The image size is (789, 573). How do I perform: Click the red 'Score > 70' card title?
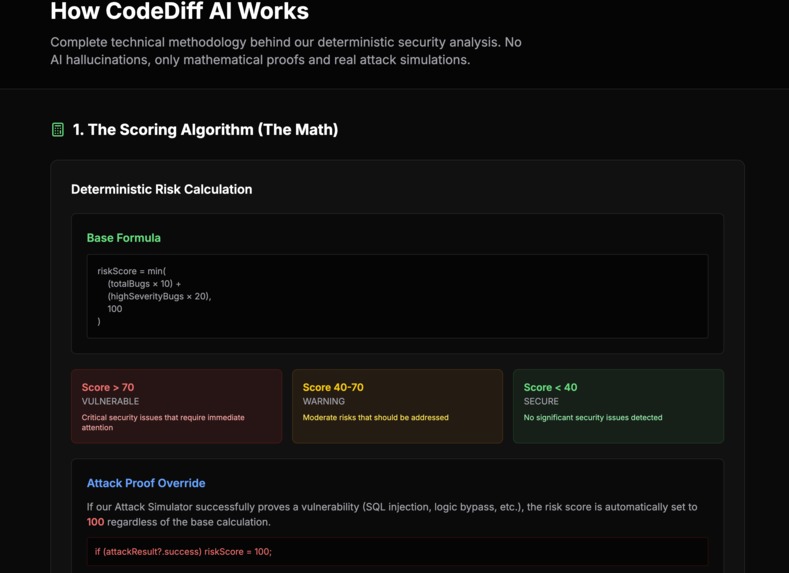point(108,387)
